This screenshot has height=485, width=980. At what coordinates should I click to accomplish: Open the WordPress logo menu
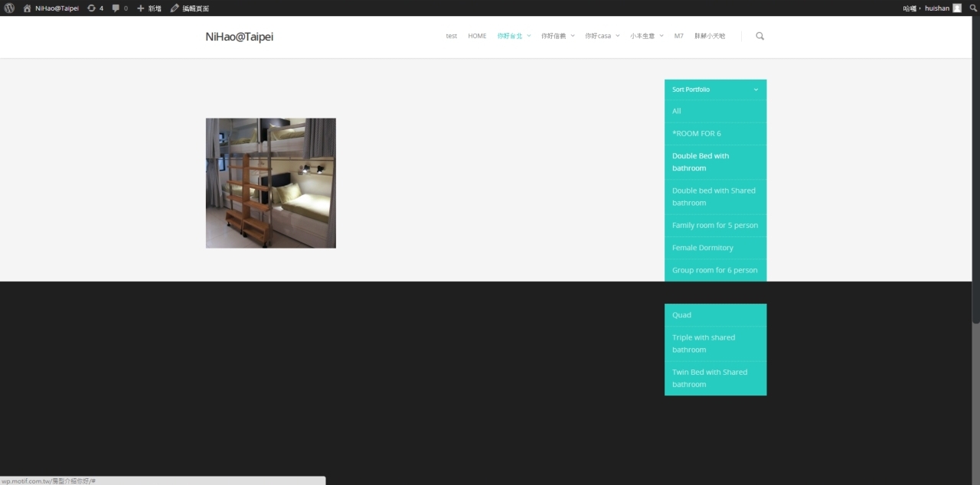click(9, 8)
